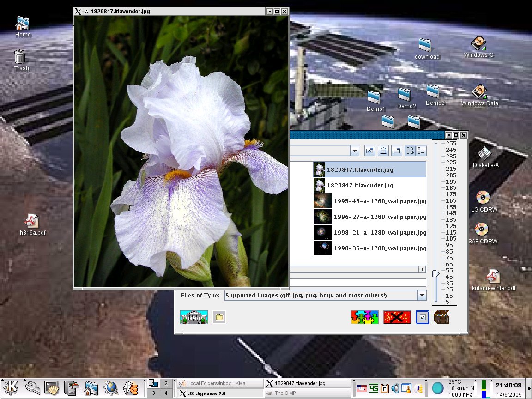Open the SAF CDRW drive icon
Screen dimensions: 532x399
[483, 233]
